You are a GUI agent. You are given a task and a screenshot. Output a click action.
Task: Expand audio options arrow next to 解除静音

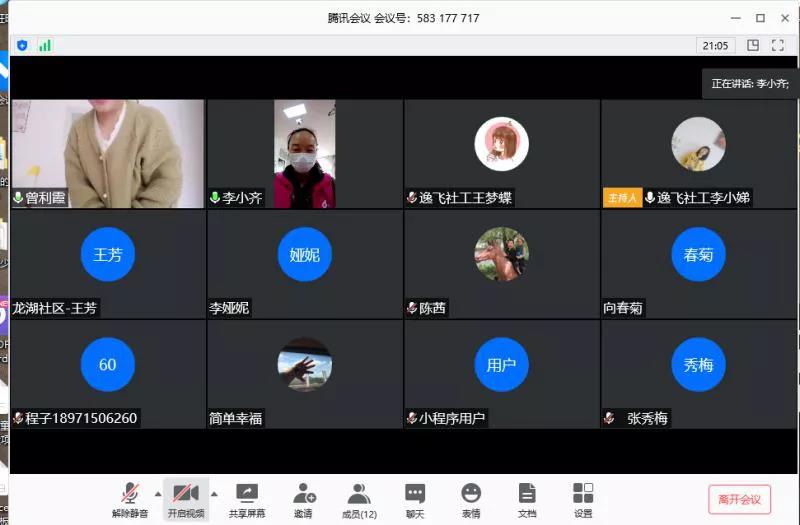[x=157, y=493]
